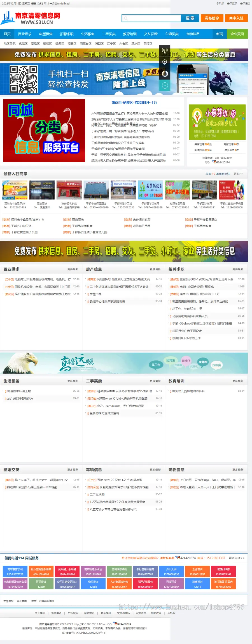The height and width of the screenshot is (644, 252).
Task: Choose the 玄武区 district filter
Action: (x=23, y=44)
